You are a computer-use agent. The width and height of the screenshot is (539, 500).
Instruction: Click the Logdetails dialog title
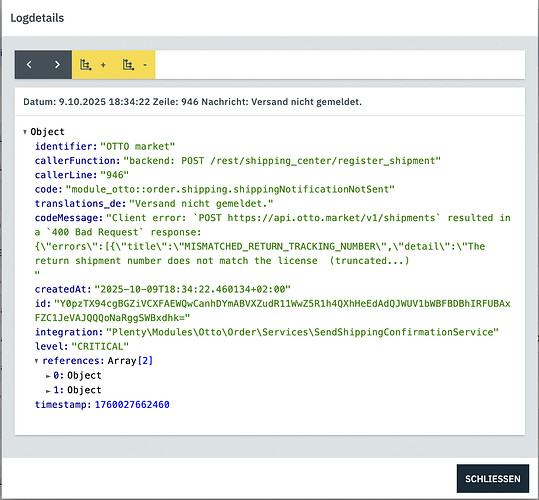[37, 18]
